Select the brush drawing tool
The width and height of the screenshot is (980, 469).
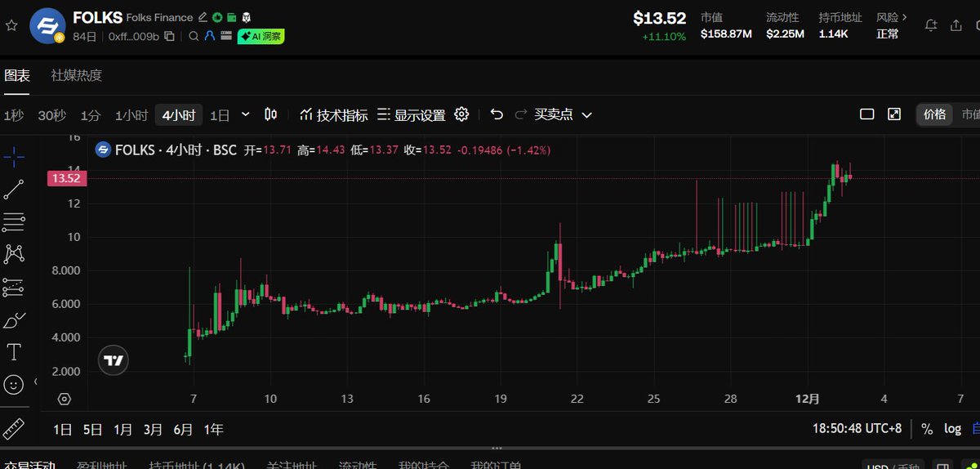(14, 319)
